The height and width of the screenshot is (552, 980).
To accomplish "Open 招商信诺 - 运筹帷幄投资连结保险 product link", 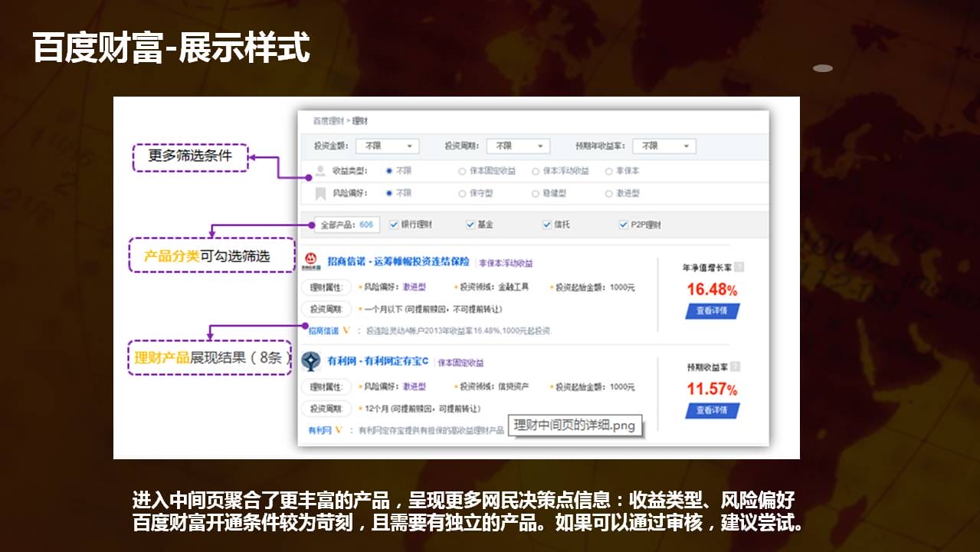I will click(398, 261).
